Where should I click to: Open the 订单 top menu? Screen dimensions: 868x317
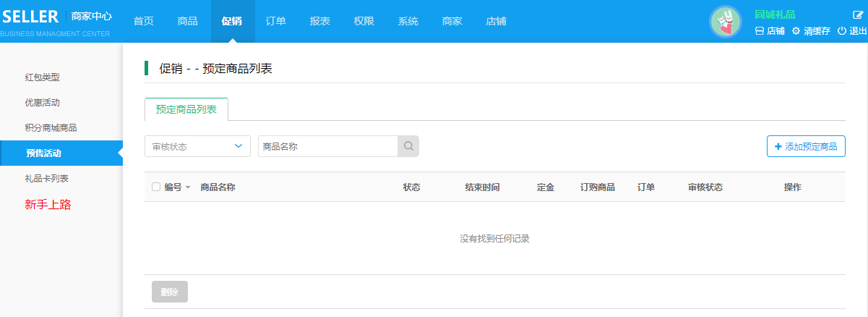point(276,21)
